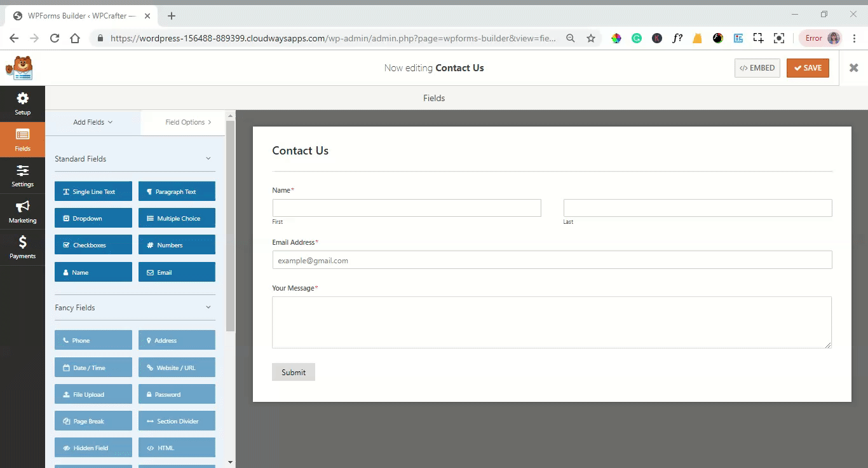Add an HTML field
Image resolution: width=868 pixels, height=468 pixels.
177,448
